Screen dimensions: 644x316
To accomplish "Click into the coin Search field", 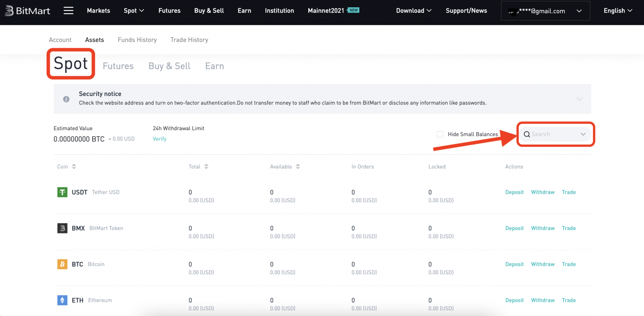I will click(553, 134).
